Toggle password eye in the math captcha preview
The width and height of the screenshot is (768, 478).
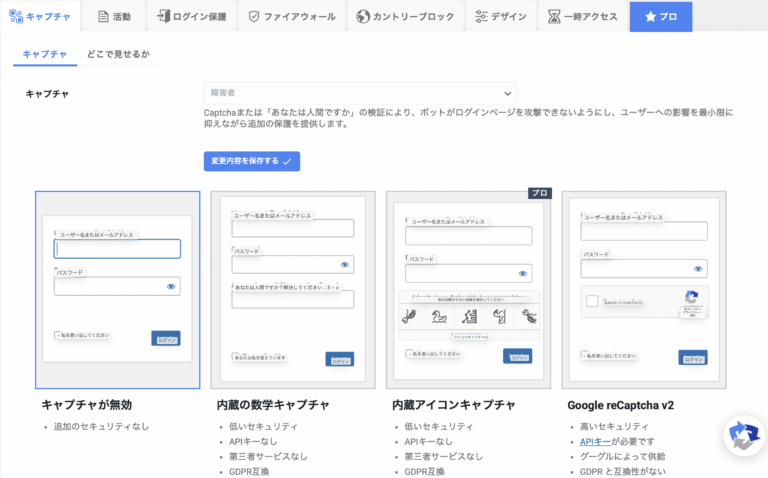click(x=345, y=265)
